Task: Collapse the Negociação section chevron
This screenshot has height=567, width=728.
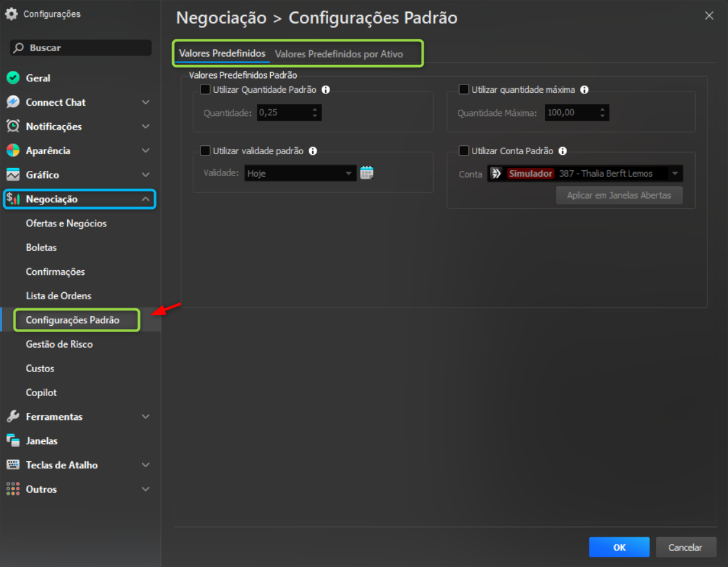Action: point(145,199)
